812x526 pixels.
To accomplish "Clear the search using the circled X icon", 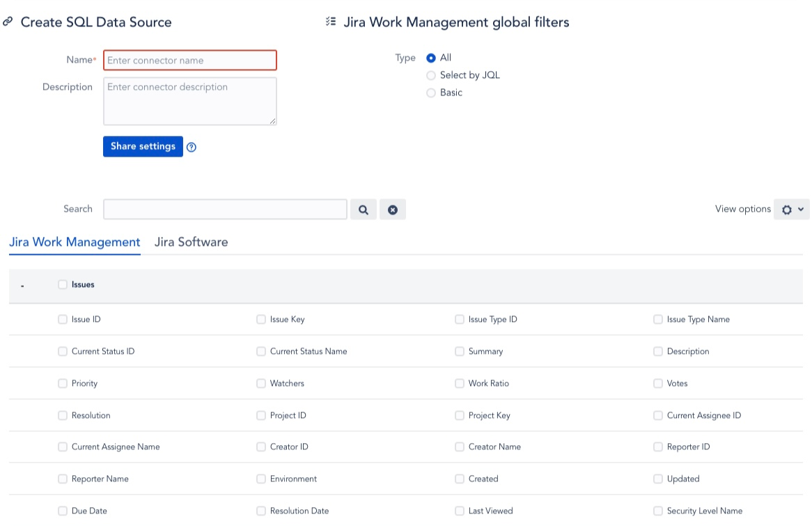I will click(393, 209).
